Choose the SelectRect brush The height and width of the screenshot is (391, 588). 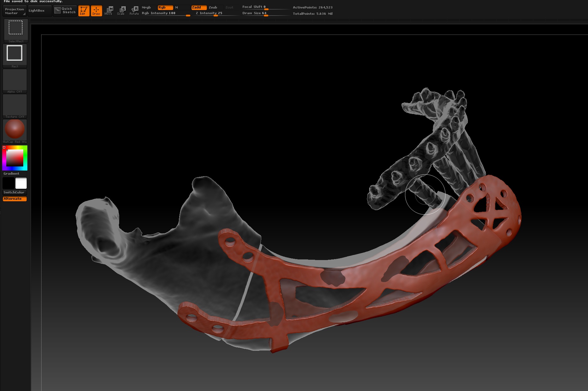tap(16, 30)
